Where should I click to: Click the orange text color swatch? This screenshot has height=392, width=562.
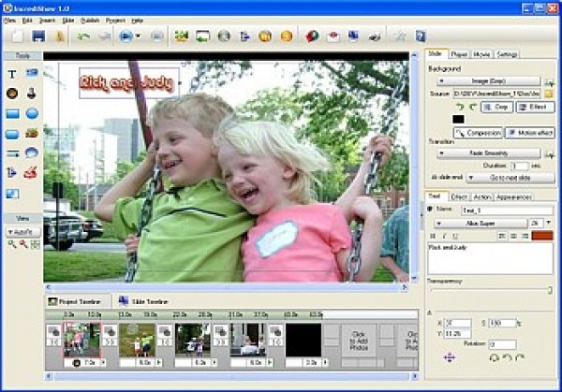tap(540, 236)
